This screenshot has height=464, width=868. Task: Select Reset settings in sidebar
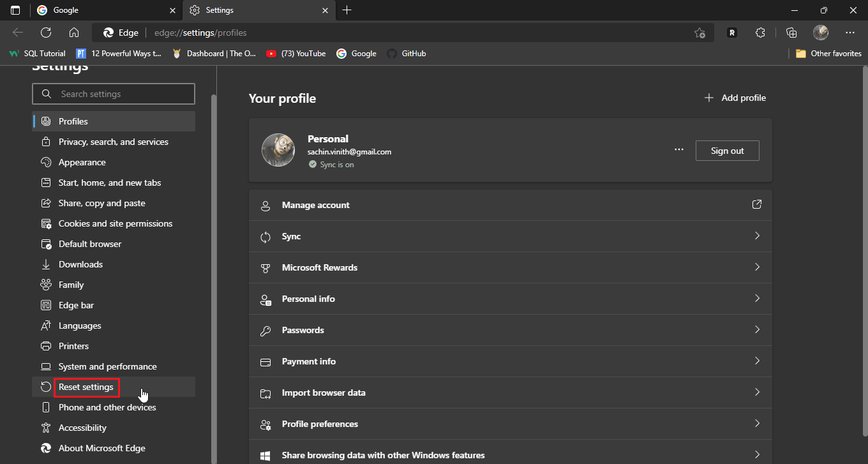[86, 387]
